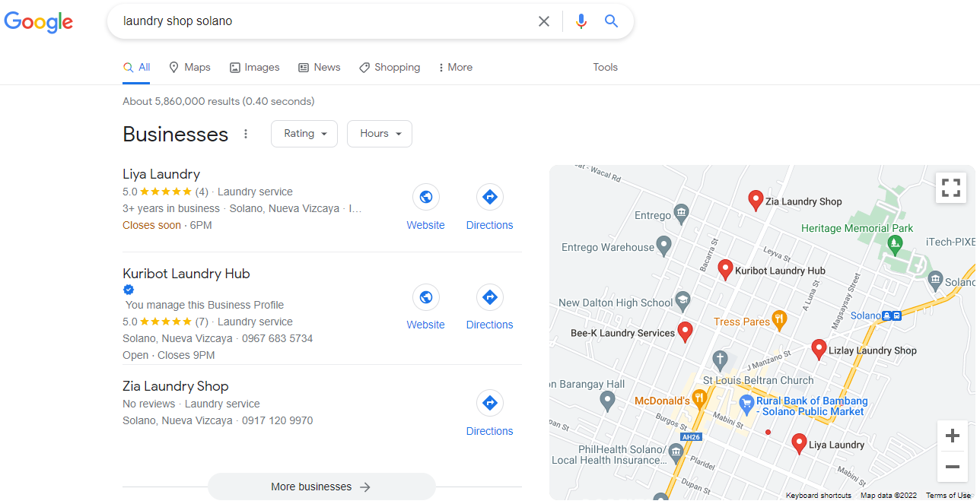Viewport: 980px width, 504px height.
Task: Click Liya Laundry Website text link
Action: click(426, 225)
